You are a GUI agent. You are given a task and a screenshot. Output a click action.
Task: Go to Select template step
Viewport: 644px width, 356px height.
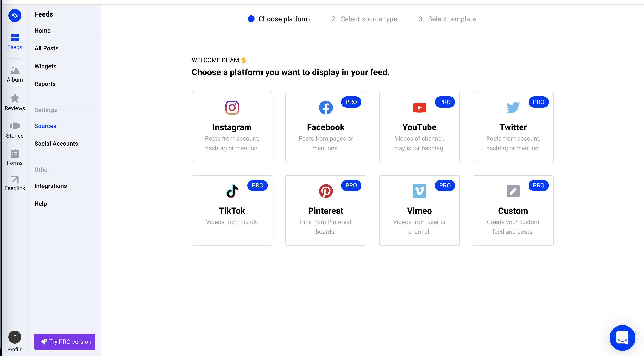pos(447,19)
